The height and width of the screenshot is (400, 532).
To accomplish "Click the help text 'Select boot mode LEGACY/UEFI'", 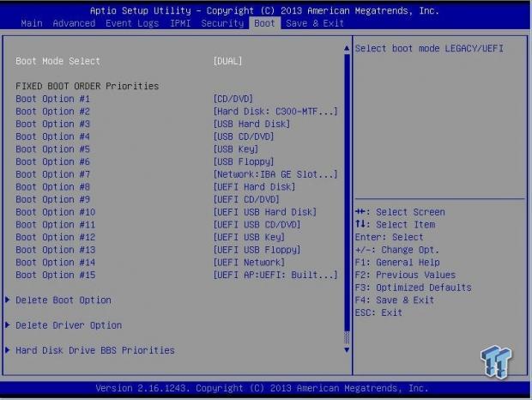I will click(x=429, y=49).
